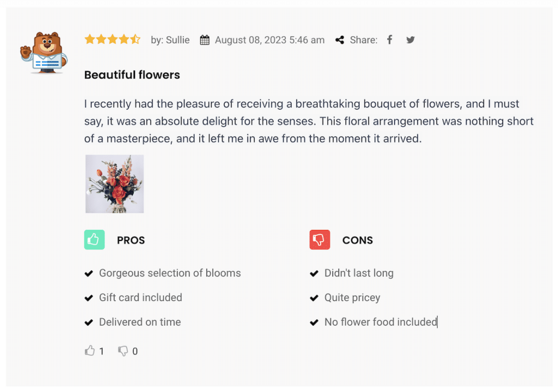Click the checkmark beside Didn't last long

pyautogui.click(x=314, y=273)
